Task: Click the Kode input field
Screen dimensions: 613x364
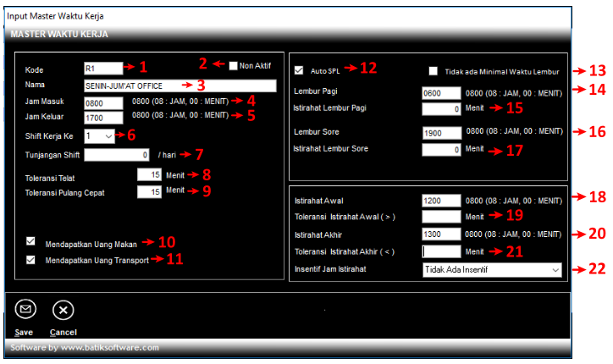Action: [103, 69]
